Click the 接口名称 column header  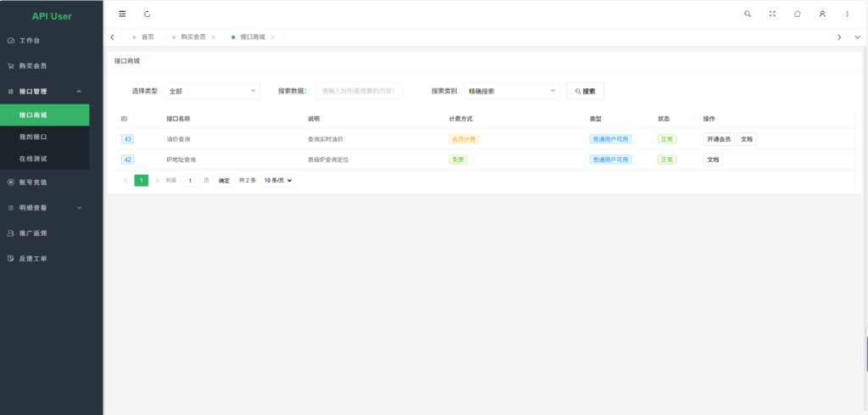point(178,119)
